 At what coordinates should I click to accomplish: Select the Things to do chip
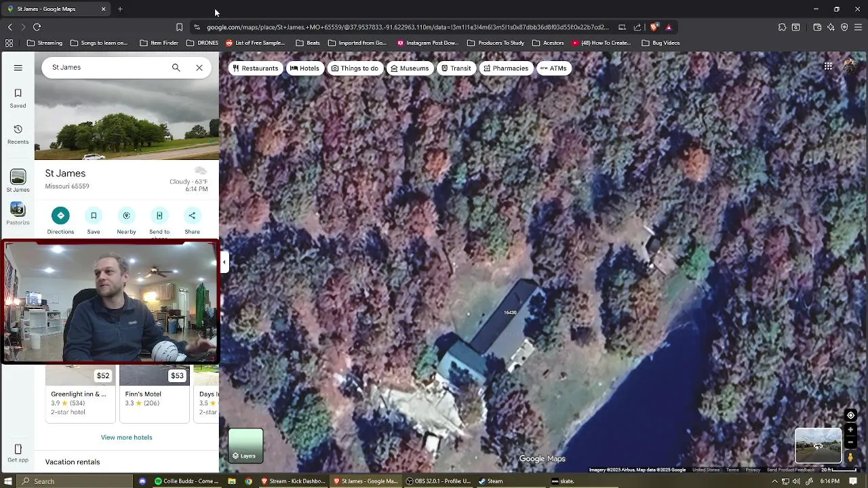point(355,68)
